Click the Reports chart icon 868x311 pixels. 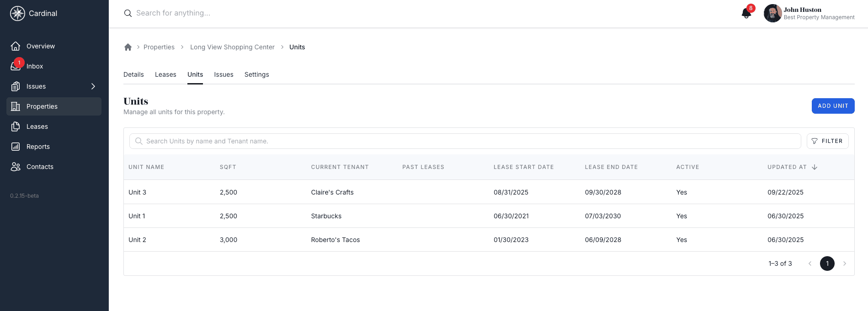click(16, 147)
